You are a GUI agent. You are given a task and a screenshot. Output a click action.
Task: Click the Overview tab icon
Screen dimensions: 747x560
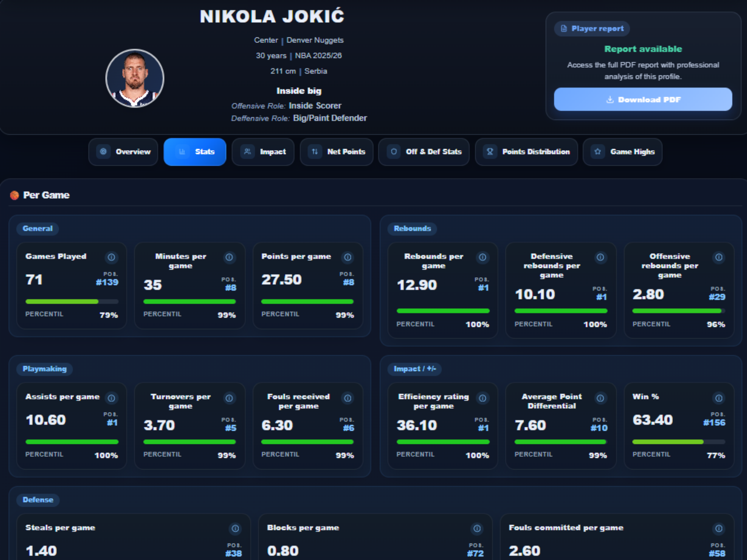click(103, 152)
